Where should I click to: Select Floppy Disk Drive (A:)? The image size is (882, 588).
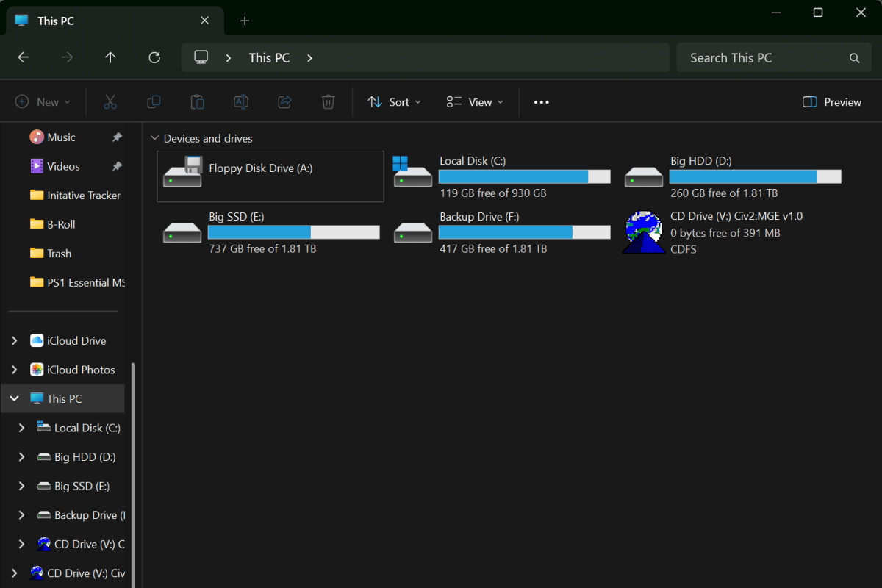(270, 176)
